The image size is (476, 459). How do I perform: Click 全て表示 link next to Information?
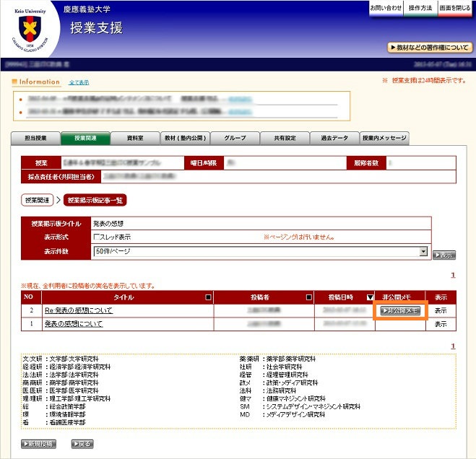click(79, 82)
